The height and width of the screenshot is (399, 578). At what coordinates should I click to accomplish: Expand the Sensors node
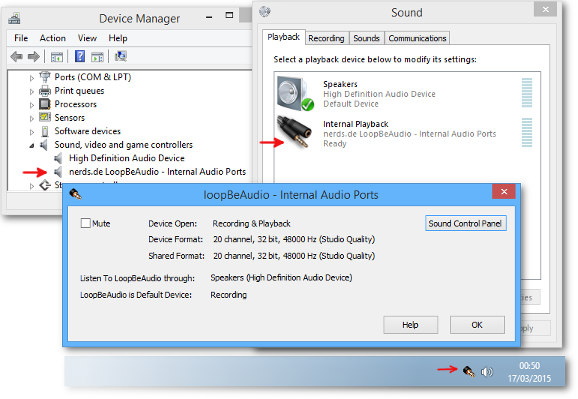[x=32, y=118]
